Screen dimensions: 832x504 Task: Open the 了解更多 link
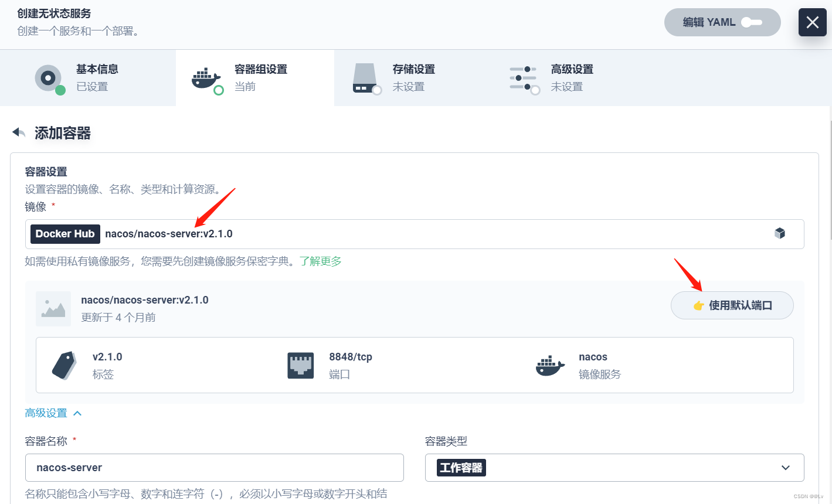click(321, 261)
